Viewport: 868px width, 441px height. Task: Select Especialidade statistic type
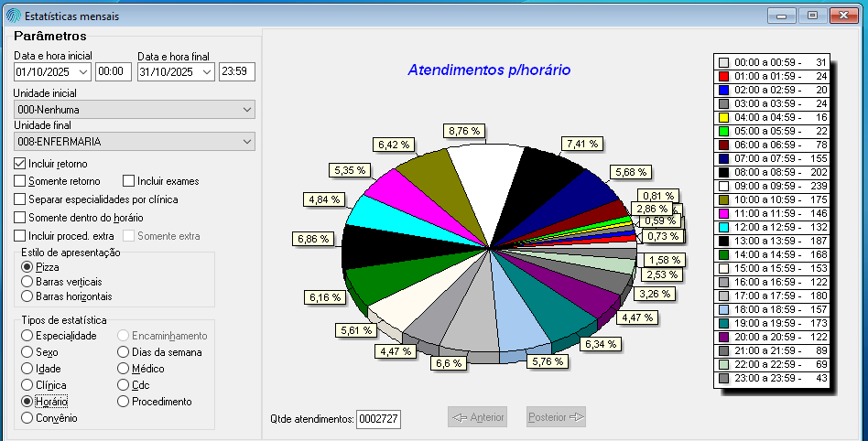click(x=27, y=336)
